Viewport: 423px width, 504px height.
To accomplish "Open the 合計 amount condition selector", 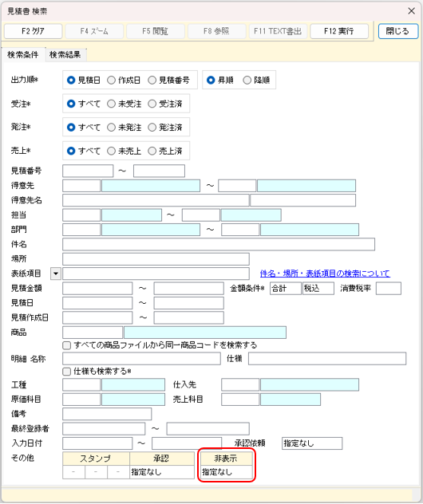I will (x=285, y=289).
